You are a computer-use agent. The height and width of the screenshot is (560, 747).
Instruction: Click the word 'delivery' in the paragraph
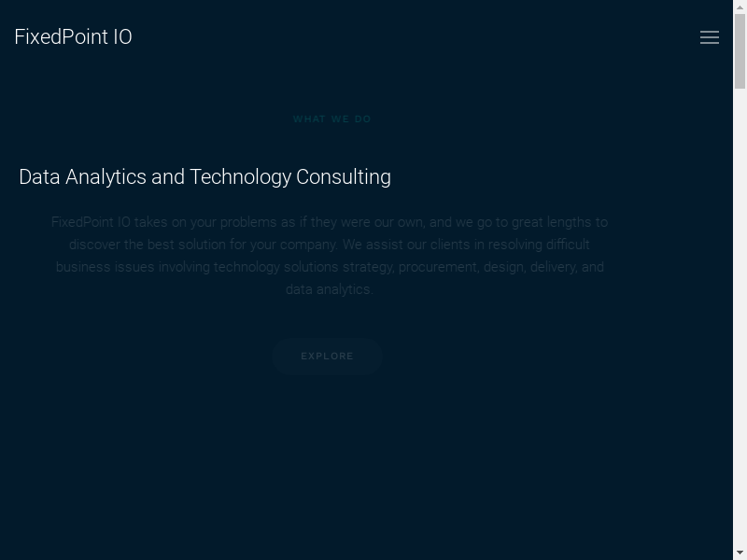click(x=554, y=267)
